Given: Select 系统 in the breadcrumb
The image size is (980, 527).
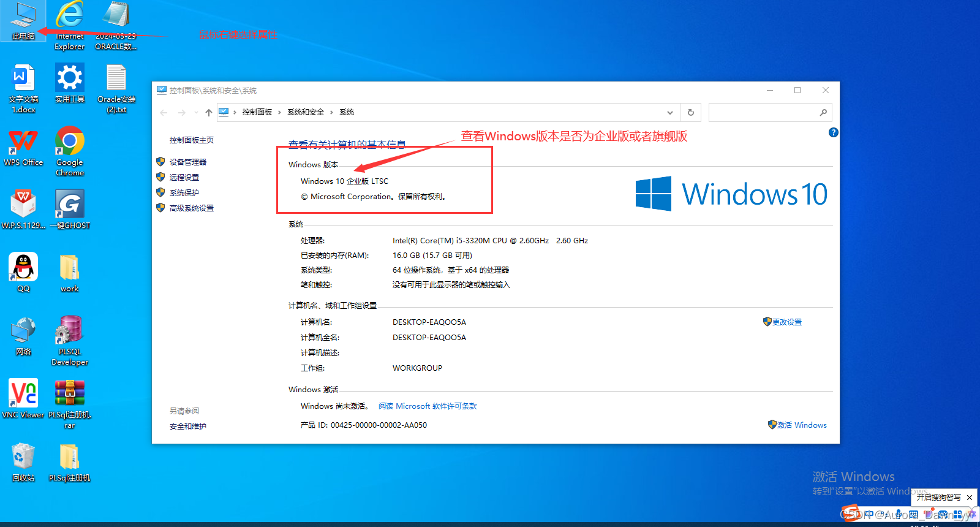Looking at the screenshot, I should click(x=347, y=112).
